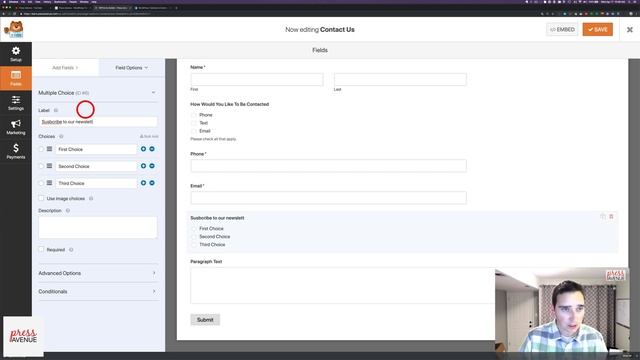
Task: Set First Choice as default in options panel
Action: (41, 149)
